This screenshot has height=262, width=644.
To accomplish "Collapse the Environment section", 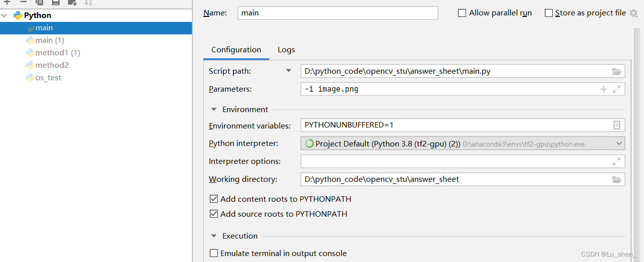I will (x=214, y=109).
